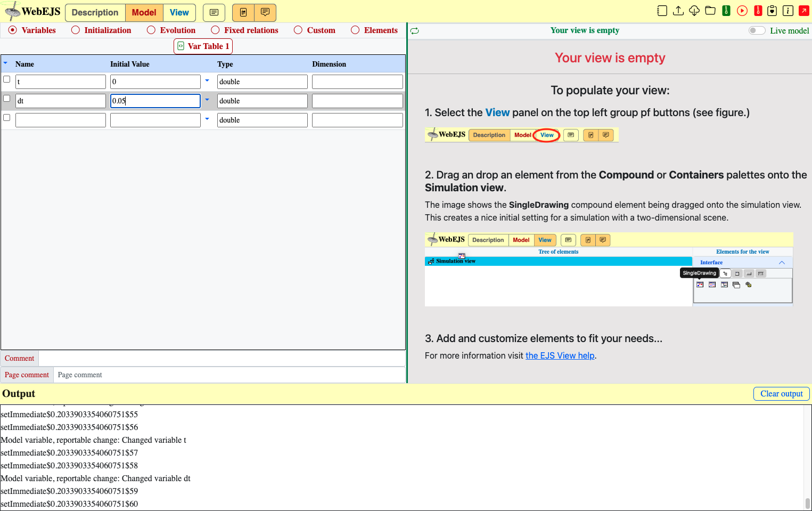Open dropdown arrow next to t initial value
812x511 pixels.
[207, 80]
